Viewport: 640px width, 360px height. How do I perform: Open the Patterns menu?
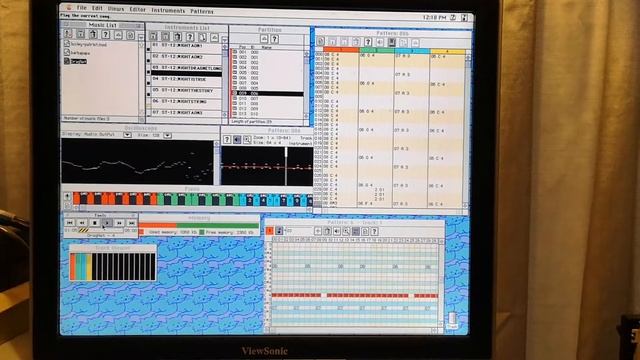coord(202,11)
